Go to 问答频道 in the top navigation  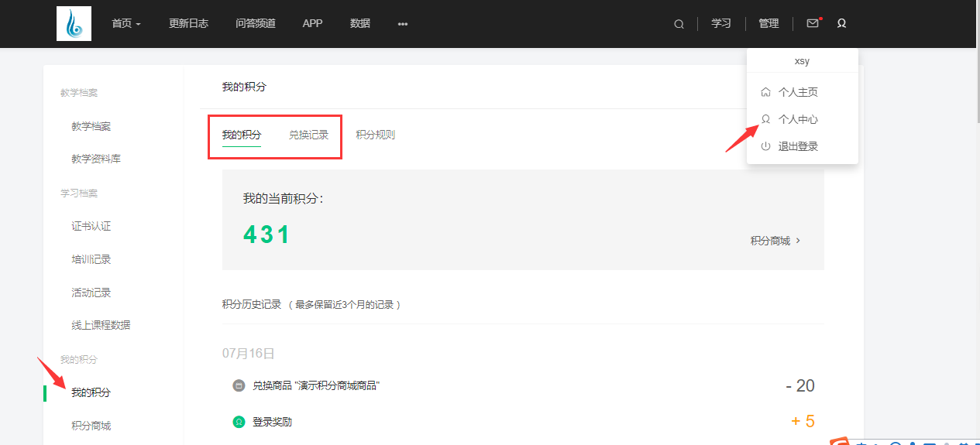(x=256, y=23)
